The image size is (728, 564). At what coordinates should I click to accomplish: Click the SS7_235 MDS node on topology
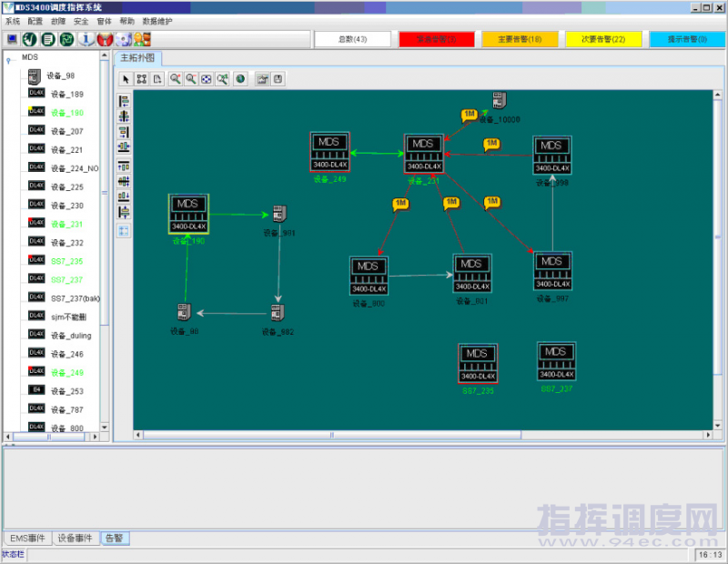pyautogui.click(x=478, y=364)
